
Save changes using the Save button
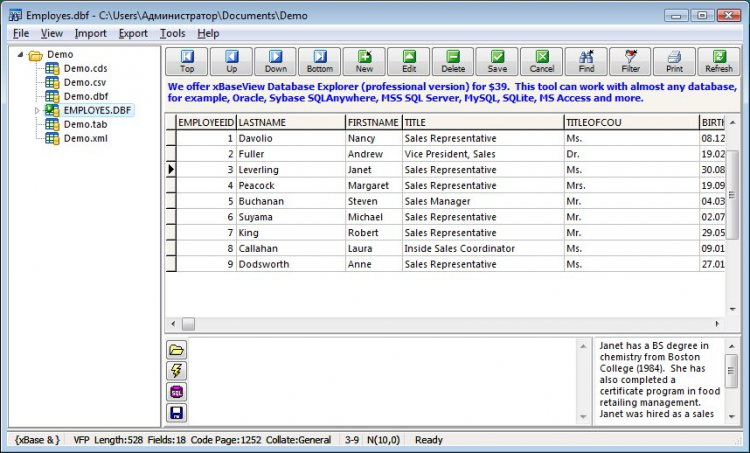(x=497, y=61)
